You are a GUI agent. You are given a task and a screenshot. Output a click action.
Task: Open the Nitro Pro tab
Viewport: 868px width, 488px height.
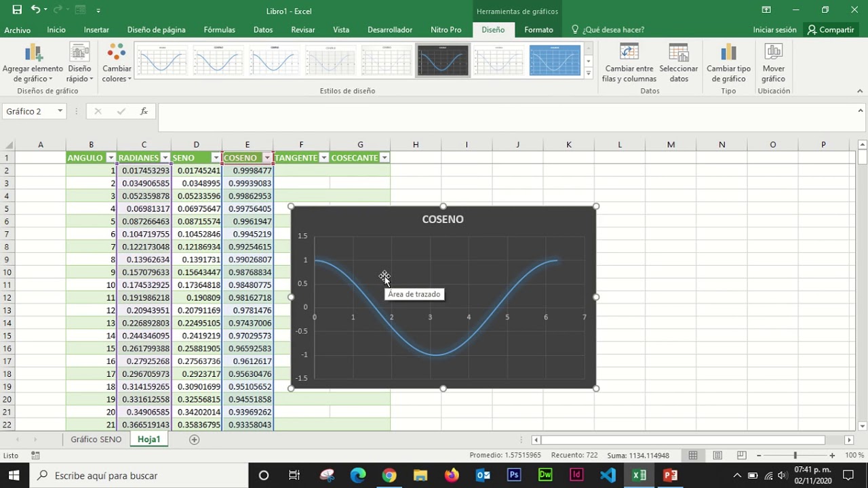coord(446,30)
